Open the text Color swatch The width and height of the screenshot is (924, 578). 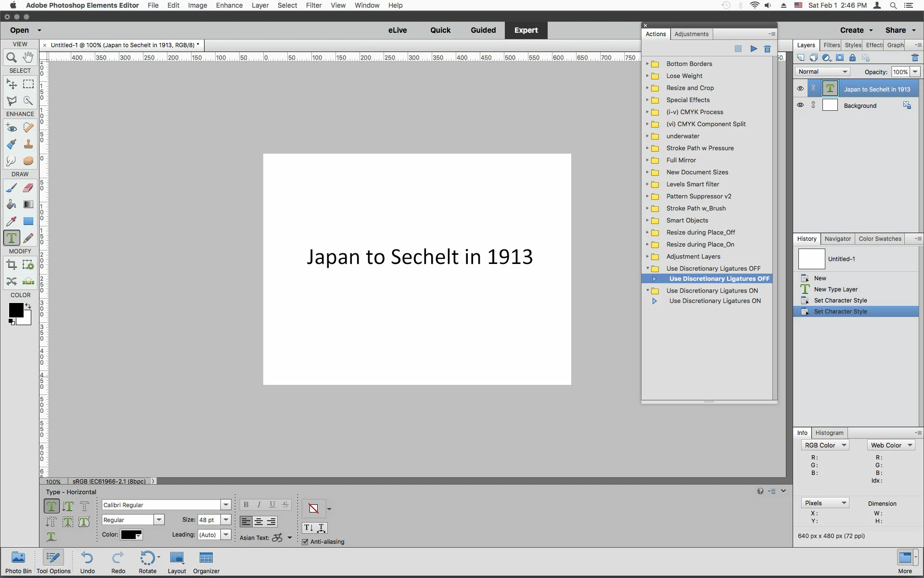pyautogui.click(x=131, y=535)
